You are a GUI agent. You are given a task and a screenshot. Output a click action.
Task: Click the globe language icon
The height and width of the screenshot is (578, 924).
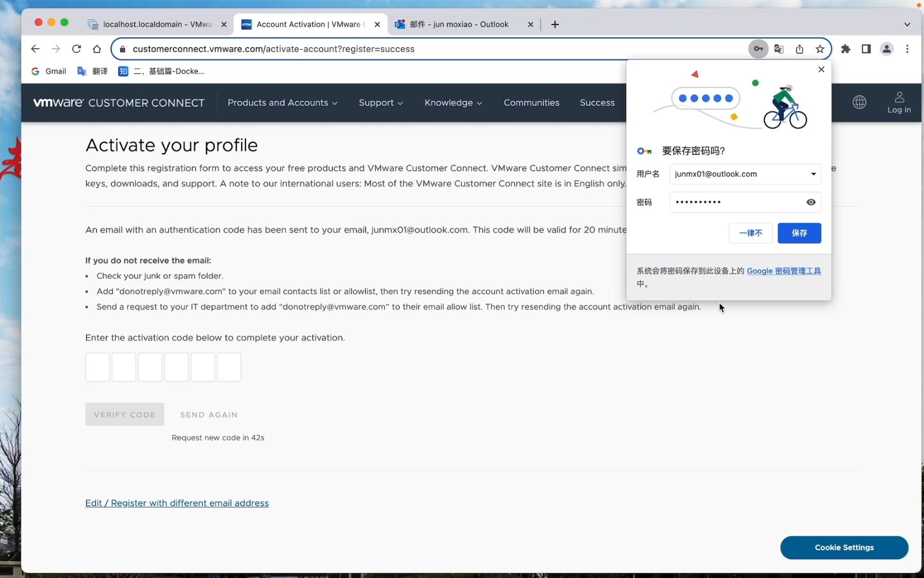pos(859,102)
